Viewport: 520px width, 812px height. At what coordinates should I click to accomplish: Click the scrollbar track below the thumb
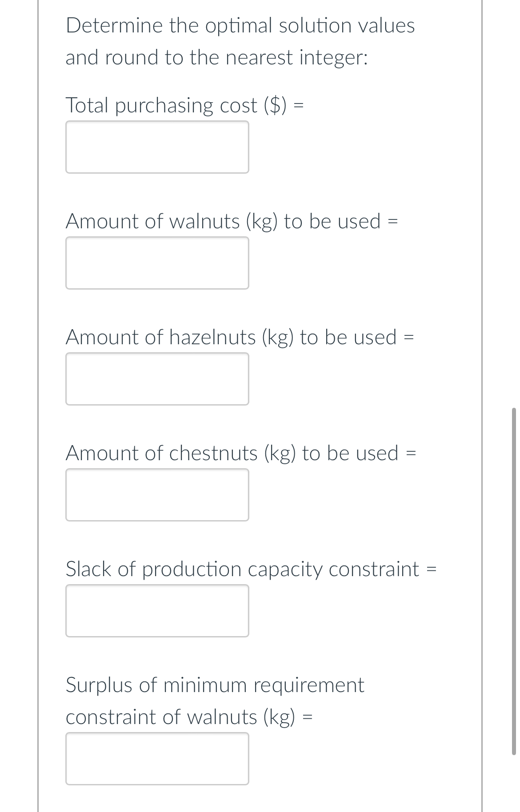514,784
